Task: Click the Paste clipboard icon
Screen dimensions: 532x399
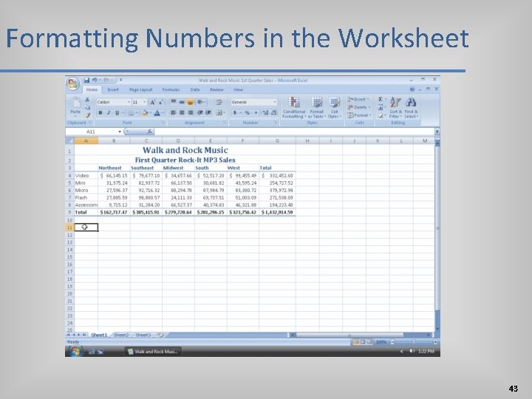Action: [75, 103]
